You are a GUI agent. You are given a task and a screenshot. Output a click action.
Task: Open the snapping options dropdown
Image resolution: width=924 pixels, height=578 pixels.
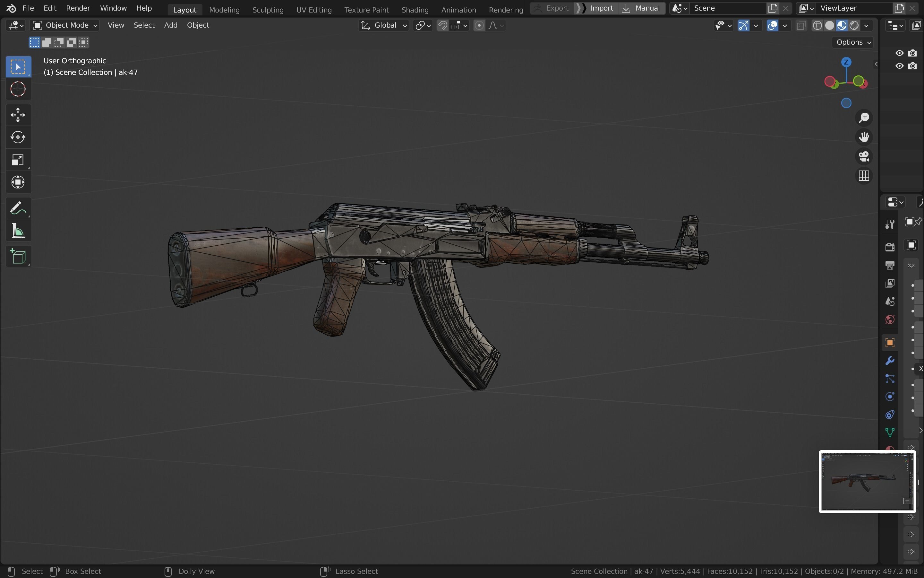click(459, 26)
